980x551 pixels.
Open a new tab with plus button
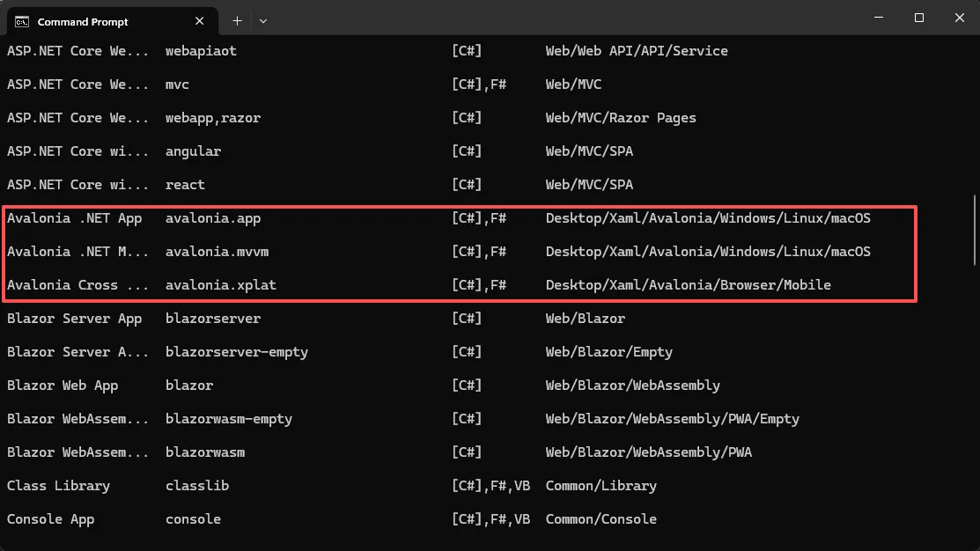click(238, 21)
